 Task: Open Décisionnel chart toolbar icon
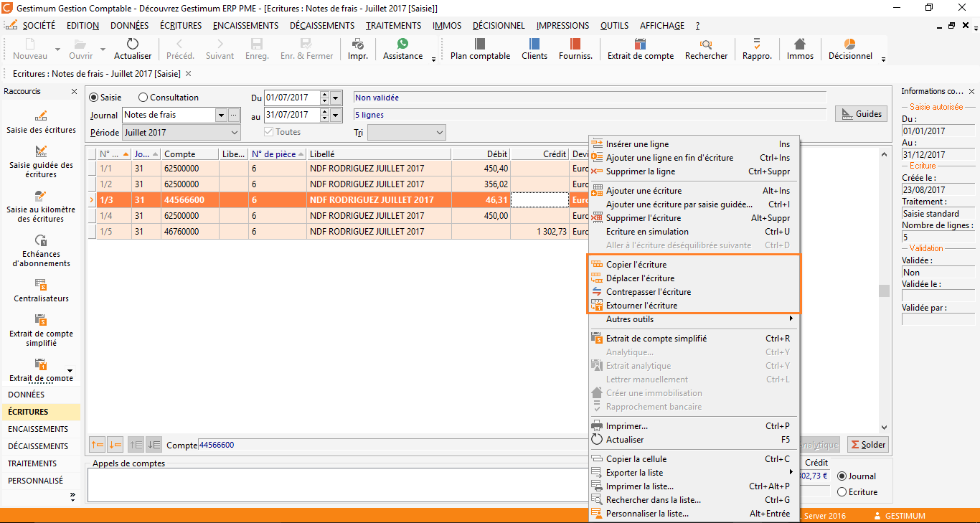(x=850, y=49)
